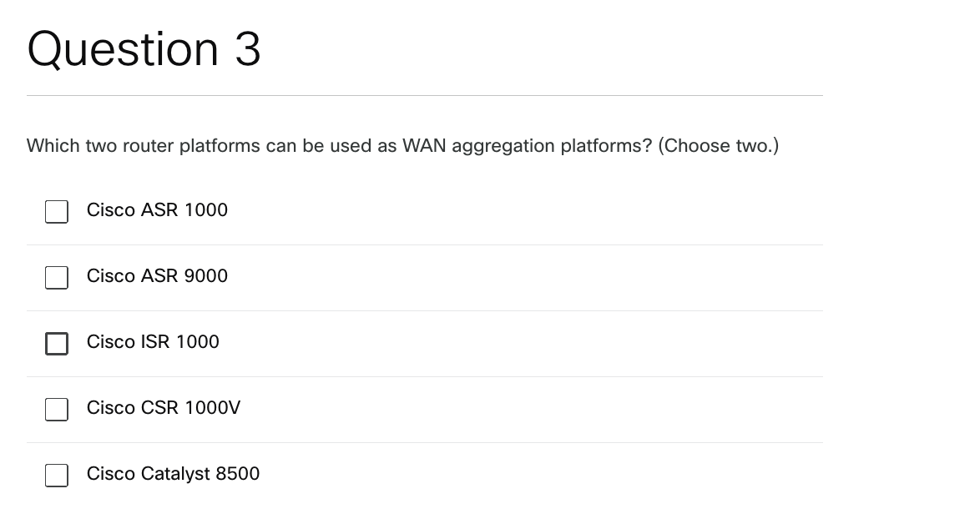This screenshot has height=519, width=980.
Task: Check the Cisco Catalyst 8500 checkbox
Action: (x=56, y=475)
